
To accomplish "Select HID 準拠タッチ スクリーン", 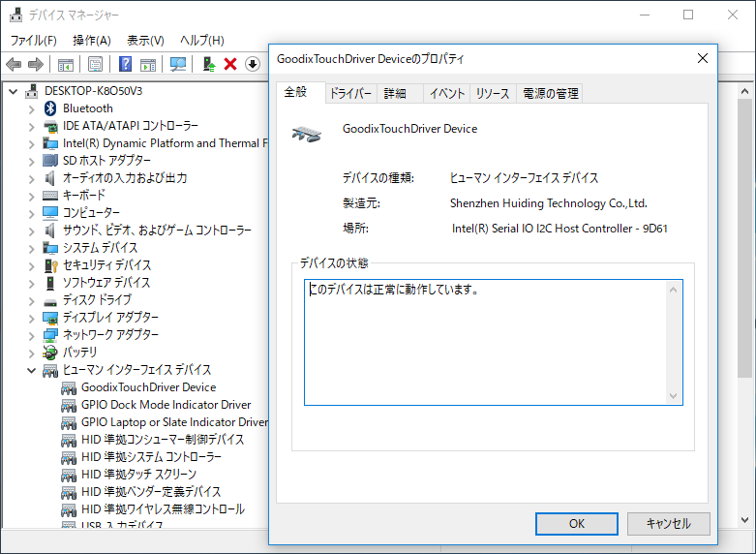I will [138, 474].
